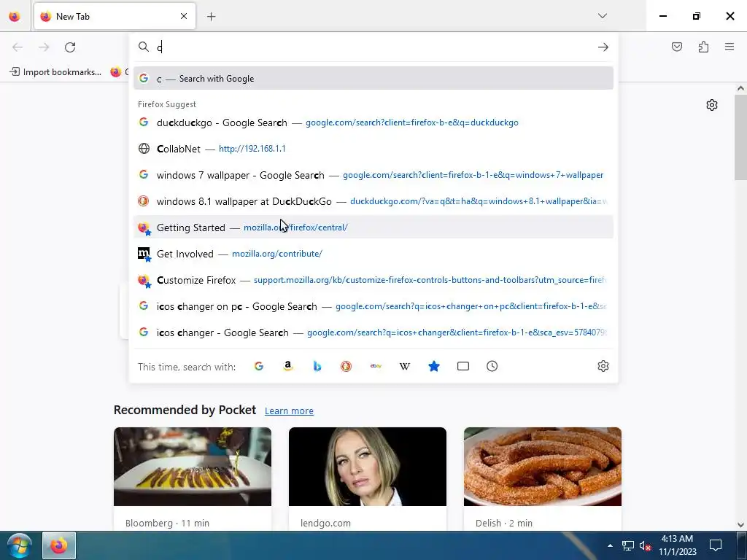This screenshot has height=560, width=747.
Task: Search this time with eBay icon
Action: (x=376, y=366)
